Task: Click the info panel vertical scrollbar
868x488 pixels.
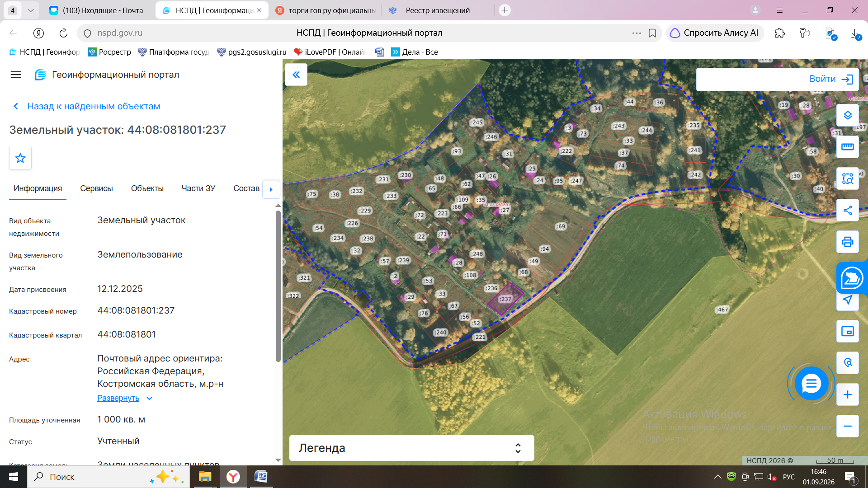Action: 278,286
